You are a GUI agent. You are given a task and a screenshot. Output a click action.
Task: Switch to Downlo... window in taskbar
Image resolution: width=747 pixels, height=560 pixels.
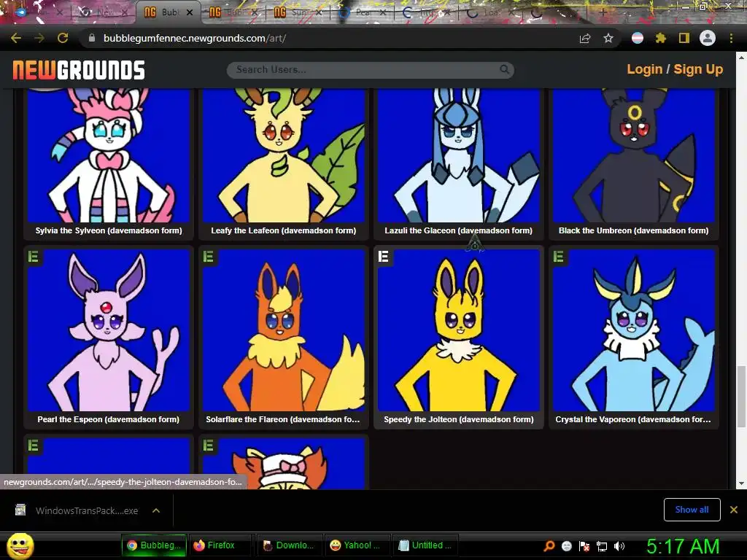tap(289, 545)
